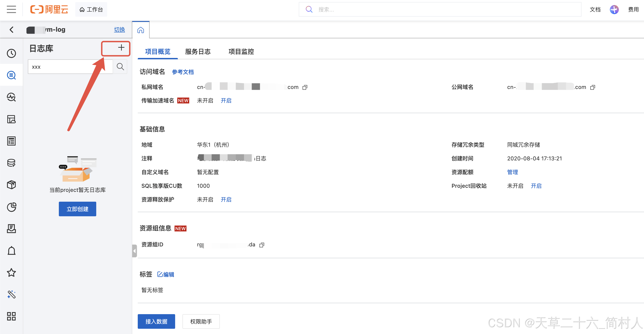Image resolution: width=644 pixels, height=334 pixels.
Task: Collapse the logstore side panel handle
Action: 134,251
